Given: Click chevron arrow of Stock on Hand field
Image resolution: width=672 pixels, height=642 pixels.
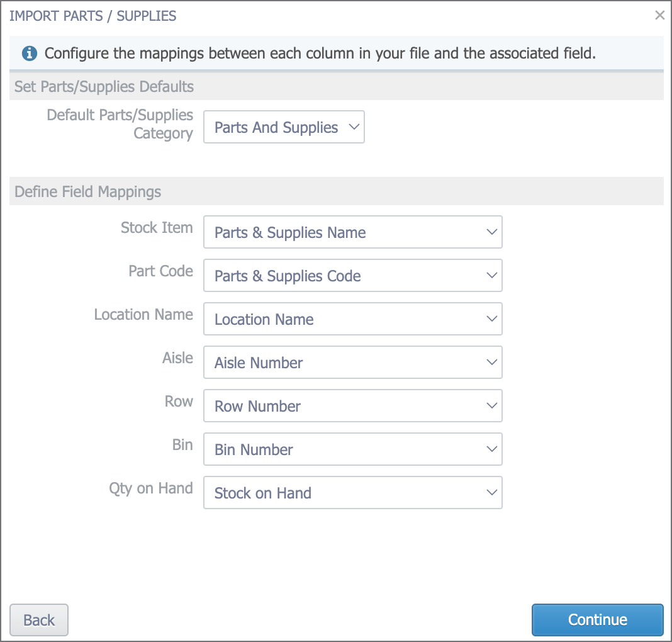Looking at the screenshot, I should point(491,492).
